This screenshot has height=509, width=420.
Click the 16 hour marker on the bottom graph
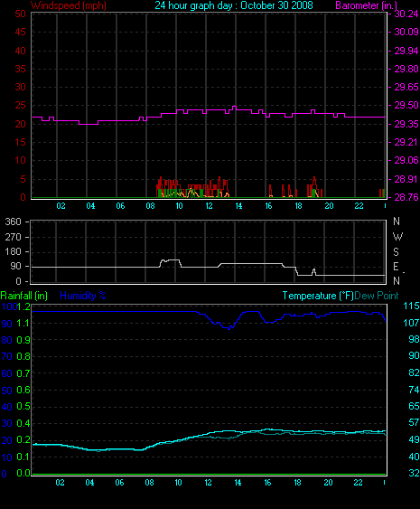[x=267, y=483]
